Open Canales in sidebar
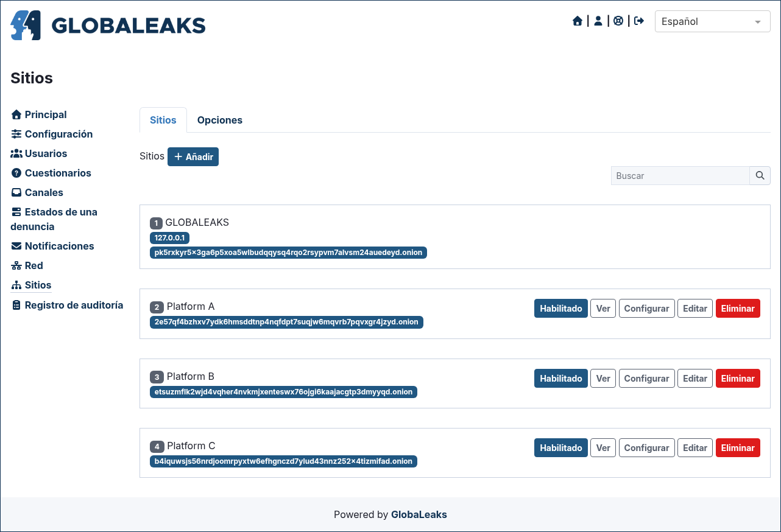This screenshot has height=532, width=781. [37, 192]
